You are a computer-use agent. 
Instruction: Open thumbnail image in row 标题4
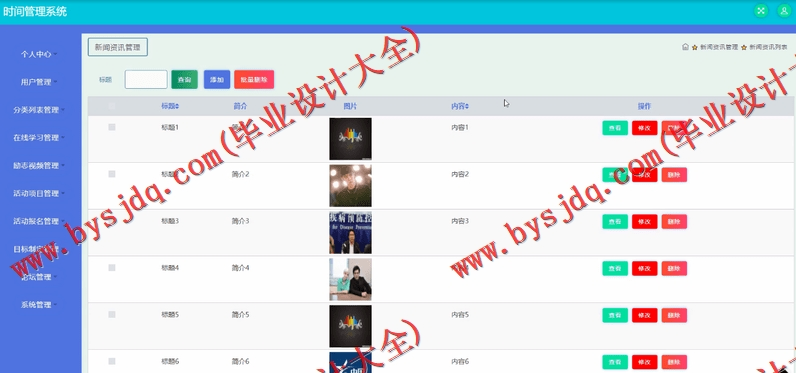[350, 280]
